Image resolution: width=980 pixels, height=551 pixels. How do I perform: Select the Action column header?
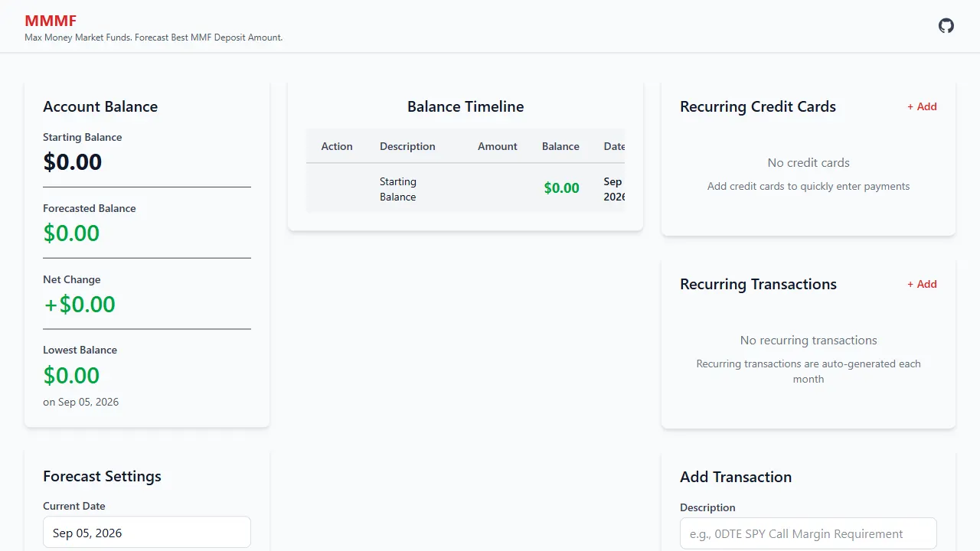click(337, 146)
